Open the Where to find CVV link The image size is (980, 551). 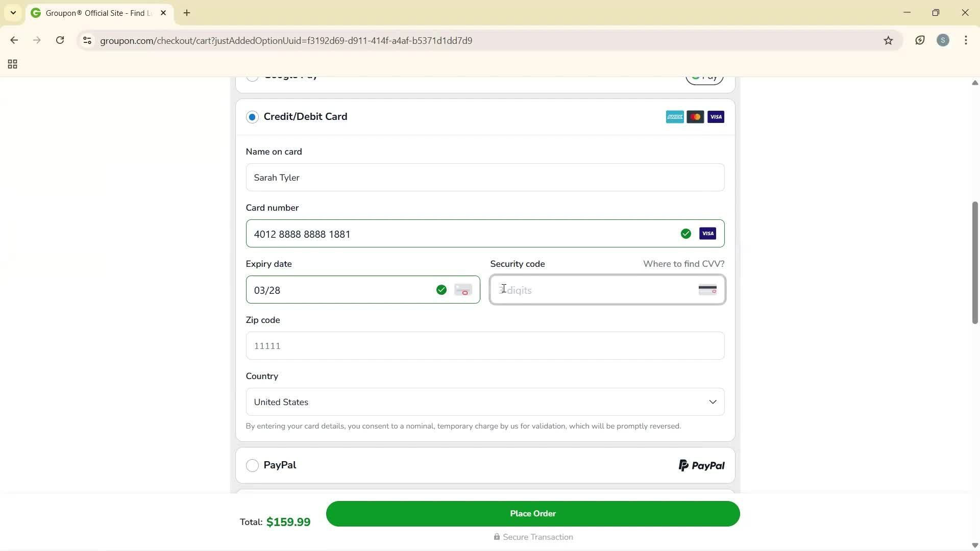point(683,264)
